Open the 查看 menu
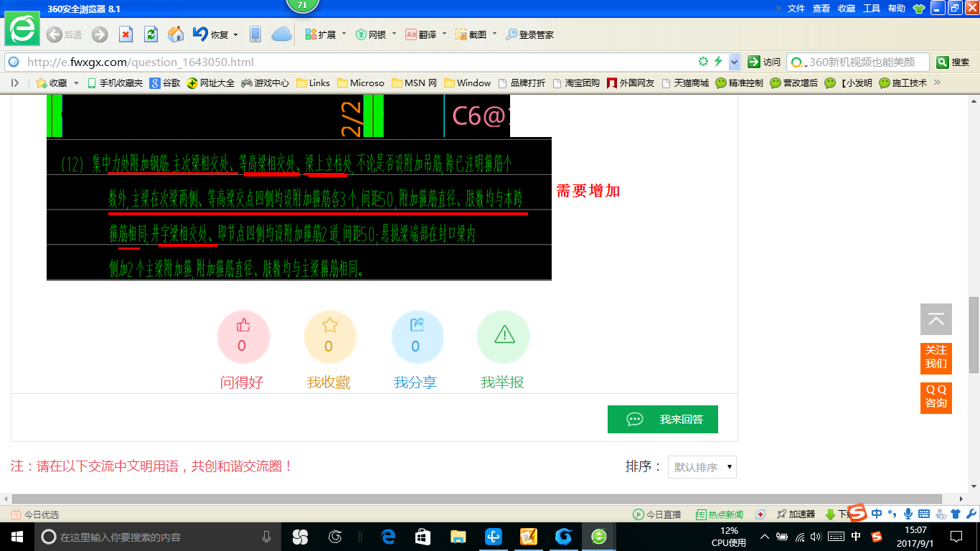Screen dimensions: 980x551 click(821, 9)
